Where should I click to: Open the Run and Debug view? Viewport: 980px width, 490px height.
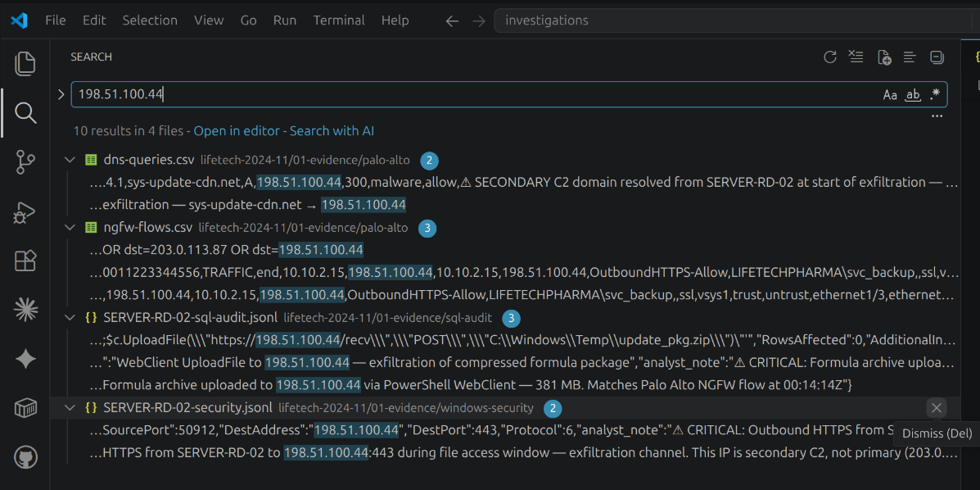[25, 211]
